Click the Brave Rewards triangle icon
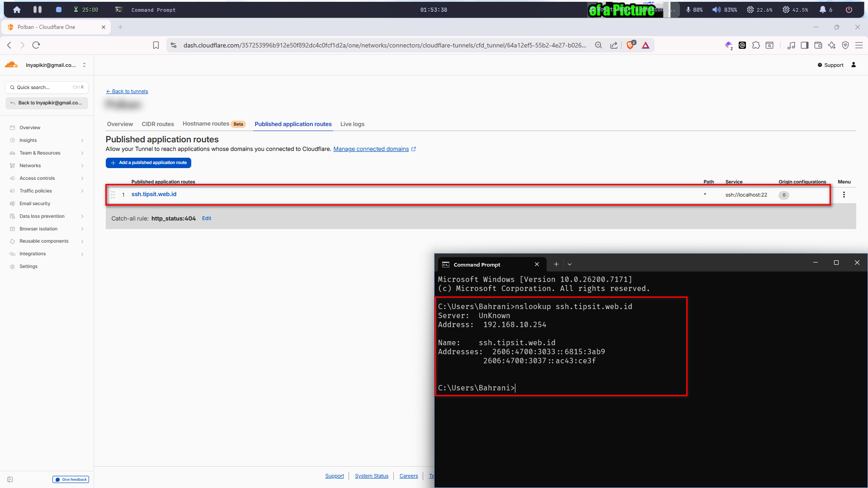 pos(646,45)
